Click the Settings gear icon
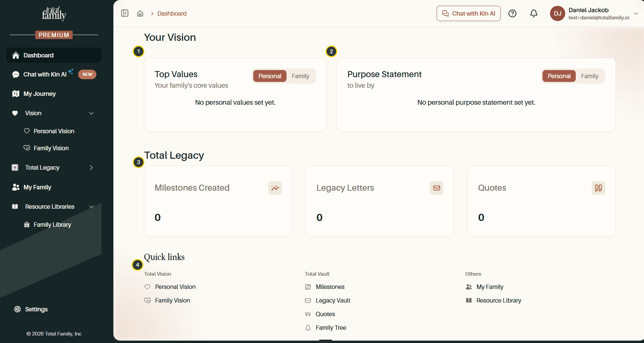 click(17, 309)
